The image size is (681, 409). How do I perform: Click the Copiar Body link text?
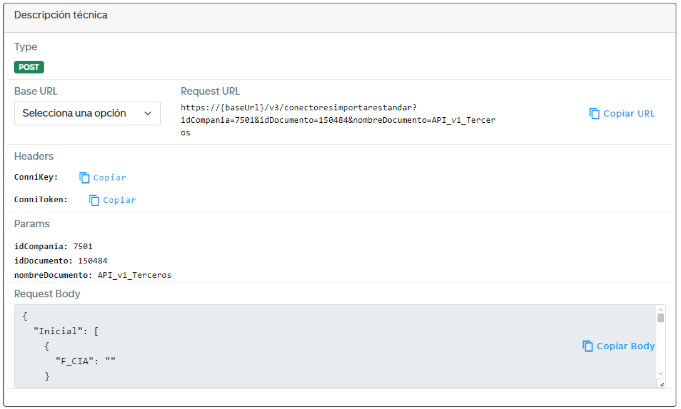pos(625,346)
